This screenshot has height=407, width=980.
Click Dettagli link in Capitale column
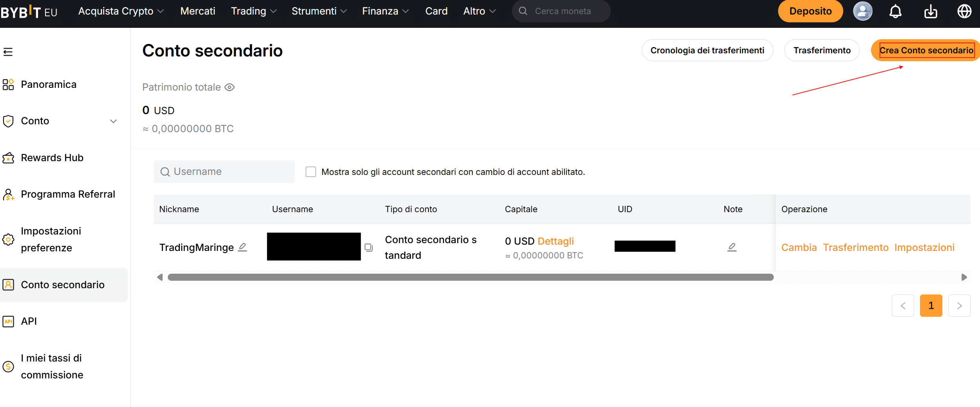[x=555, y=241]
